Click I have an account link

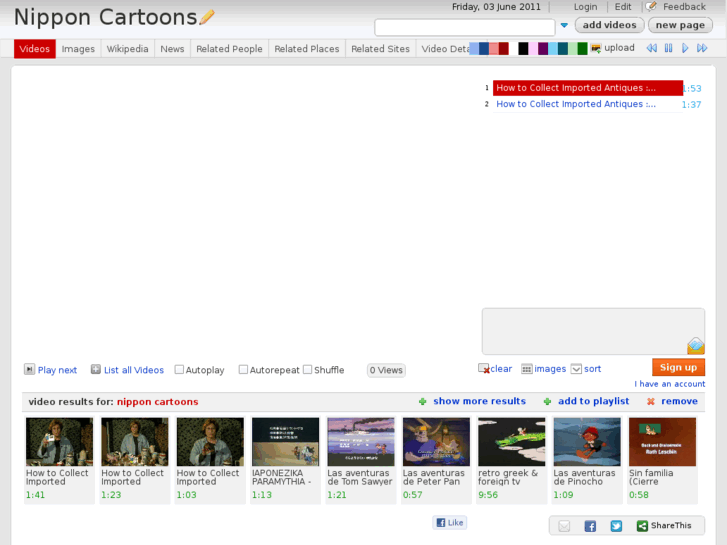click(670, 384)
